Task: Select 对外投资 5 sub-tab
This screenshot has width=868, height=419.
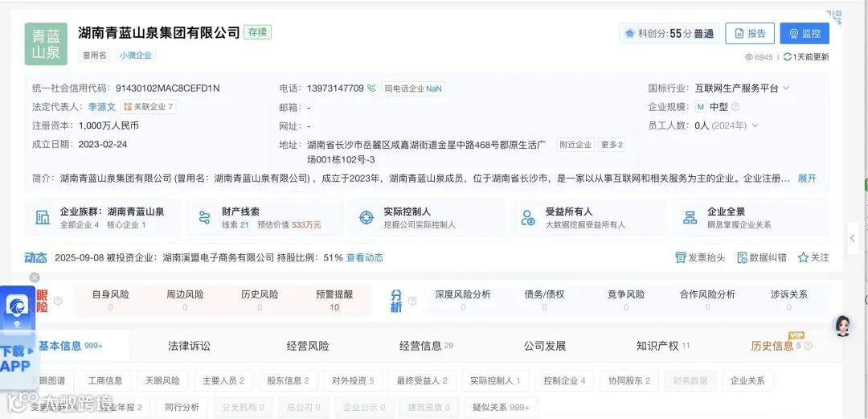Action: pos(353,380)
